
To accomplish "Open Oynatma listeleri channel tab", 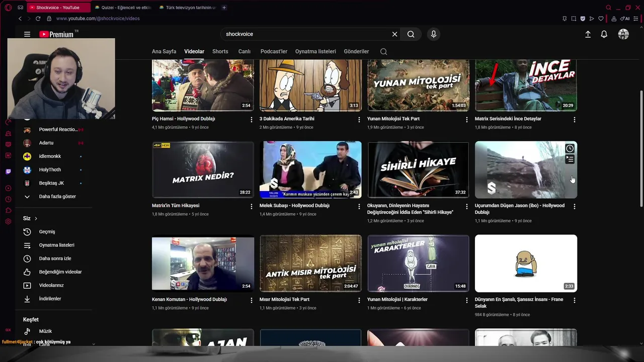I will tap(315, 51).
